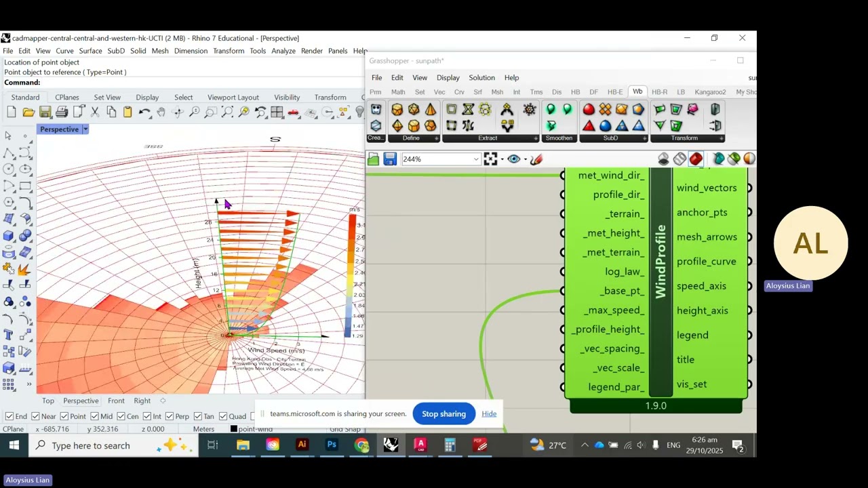This screenshot has width=868, height=488.
Task: Click the Print icon in Rhino toolbar
Action: [x=62, y=113]
